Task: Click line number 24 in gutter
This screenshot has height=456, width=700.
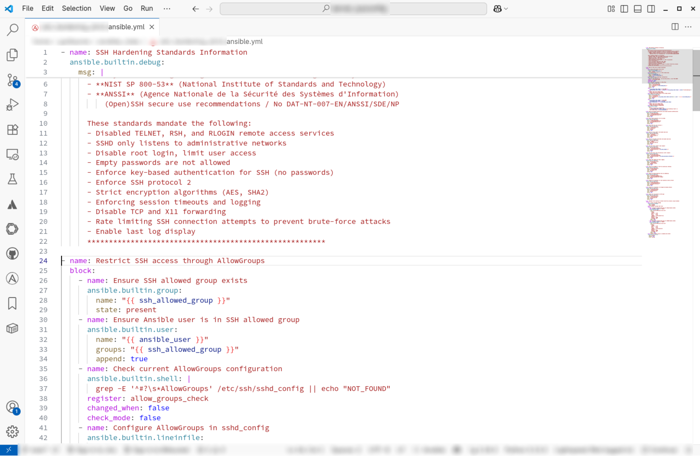Action: [x=43, y=261]
